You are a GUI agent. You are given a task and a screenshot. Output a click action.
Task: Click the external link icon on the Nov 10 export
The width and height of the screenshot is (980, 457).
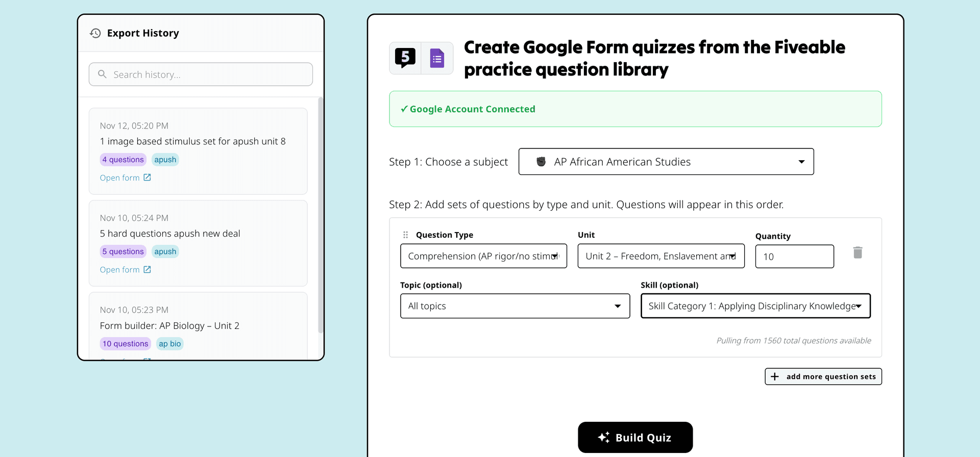click(148, 269)
